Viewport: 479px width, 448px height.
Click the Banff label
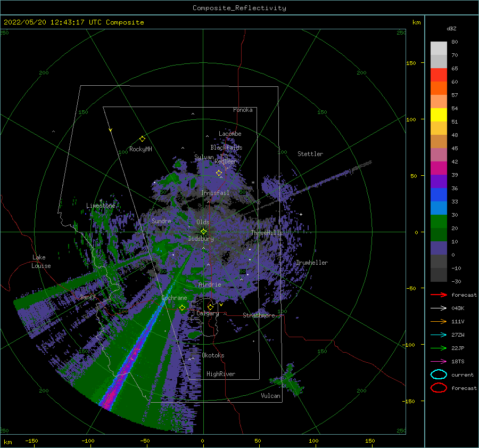[88, 297]
